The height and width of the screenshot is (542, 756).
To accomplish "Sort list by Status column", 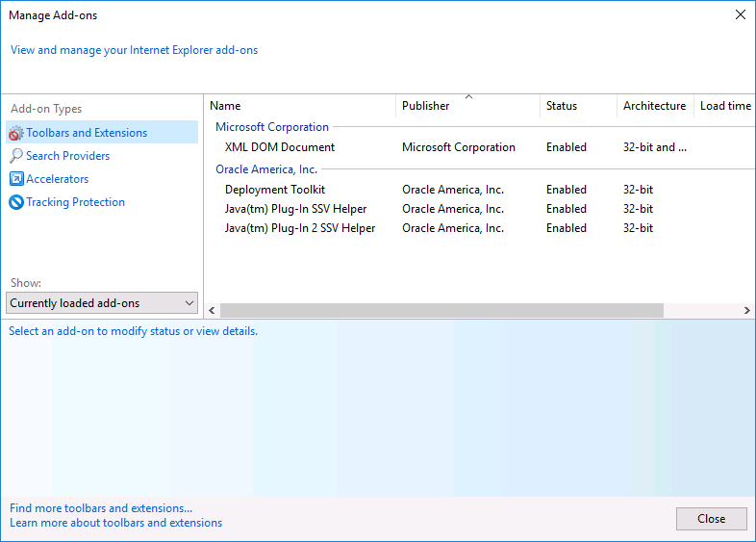I will (578, 106).
